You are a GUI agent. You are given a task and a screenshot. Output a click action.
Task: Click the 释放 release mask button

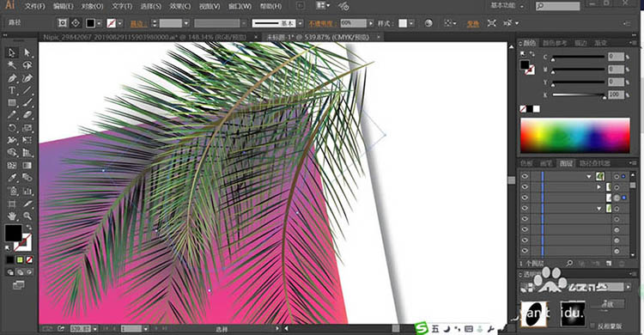coord(607,304)
